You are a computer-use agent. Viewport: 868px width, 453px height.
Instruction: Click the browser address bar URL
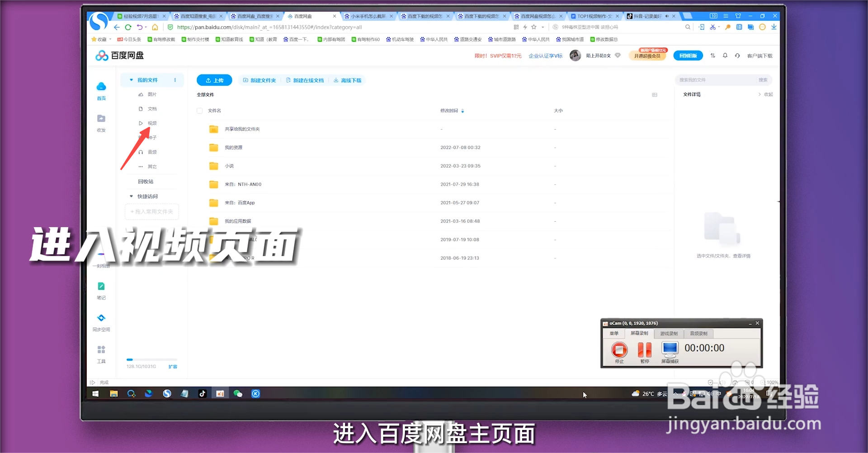pos(269,27)
